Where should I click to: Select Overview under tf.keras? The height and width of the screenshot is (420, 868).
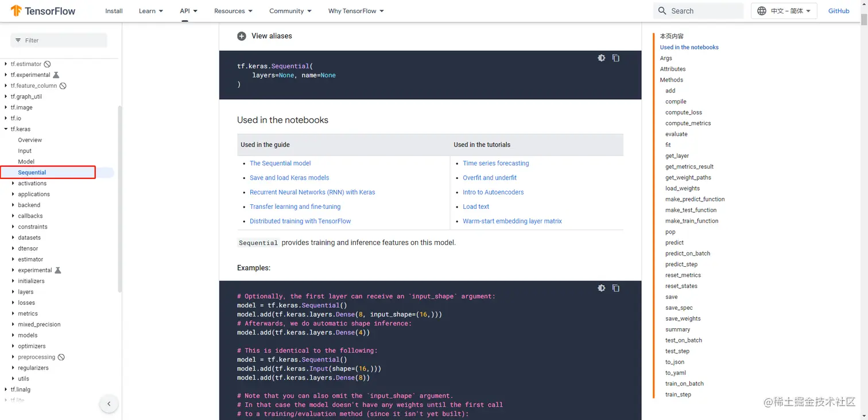pyautogui.click(x=30, y=140)
